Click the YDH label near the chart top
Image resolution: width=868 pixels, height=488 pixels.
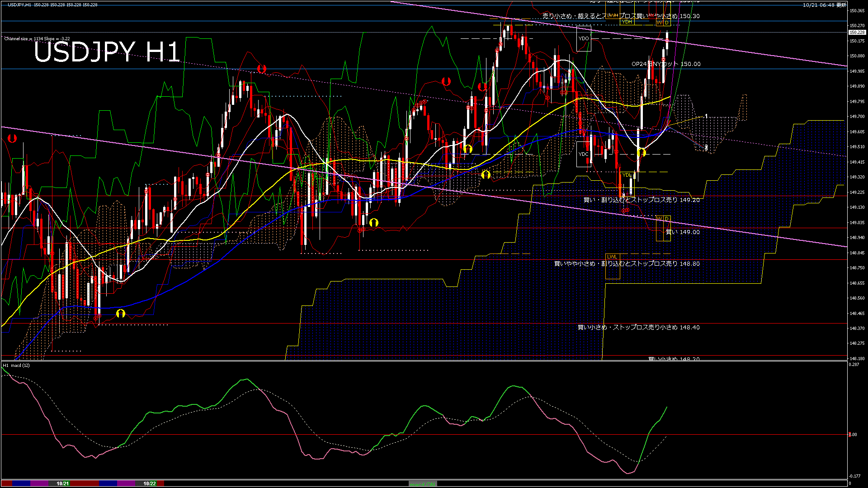coord(627,22)
